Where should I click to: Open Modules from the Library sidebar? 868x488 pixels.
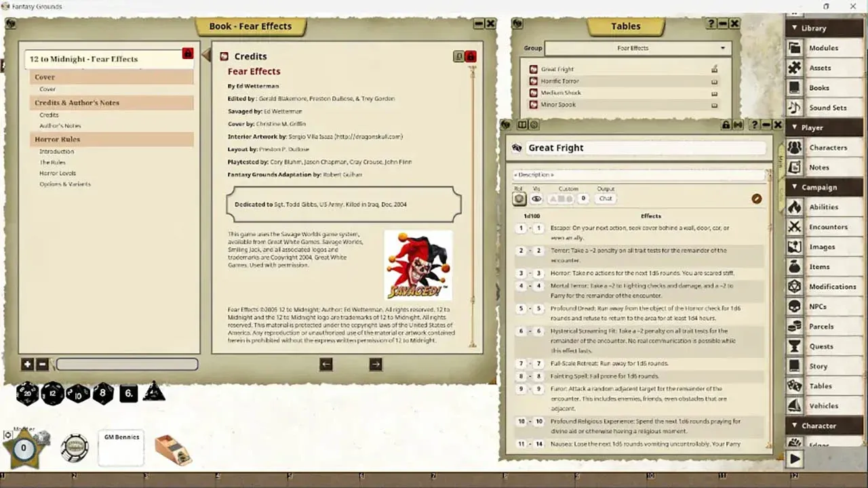[825, 48]
